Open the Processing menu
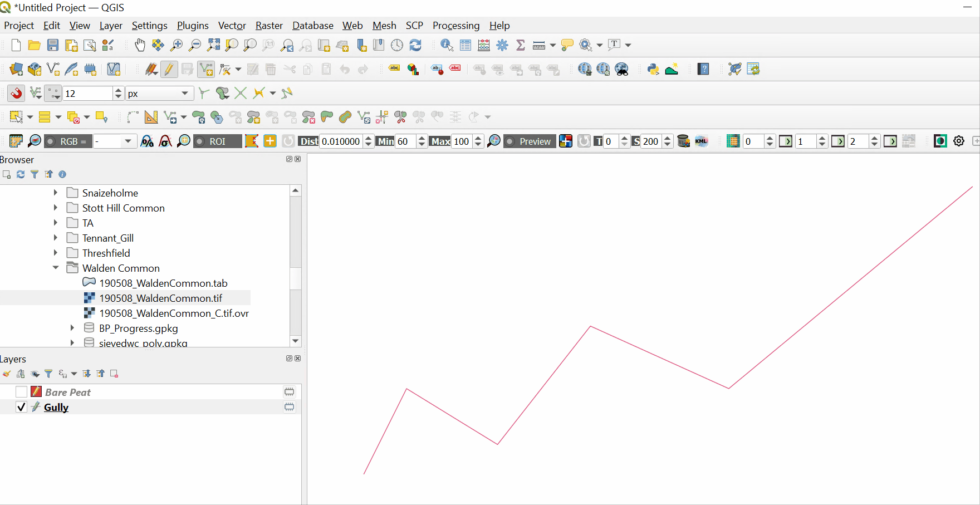The height and width of the screenshot is (505, 980). 455,26
